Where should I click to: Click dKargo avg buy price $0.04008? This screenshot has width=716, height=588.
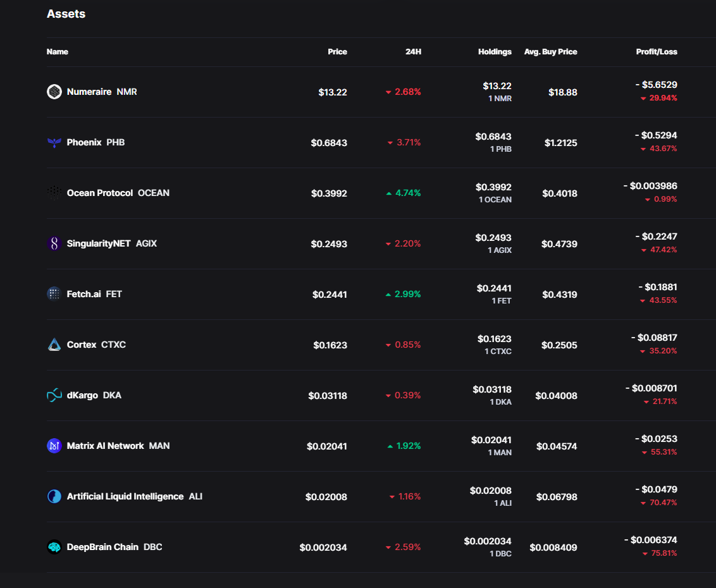(x=556, y=396)
